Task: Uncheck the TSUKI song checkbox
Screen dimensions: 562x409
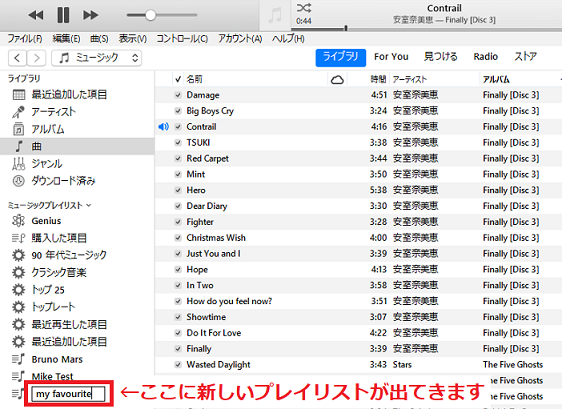Action: pos(178,143)
